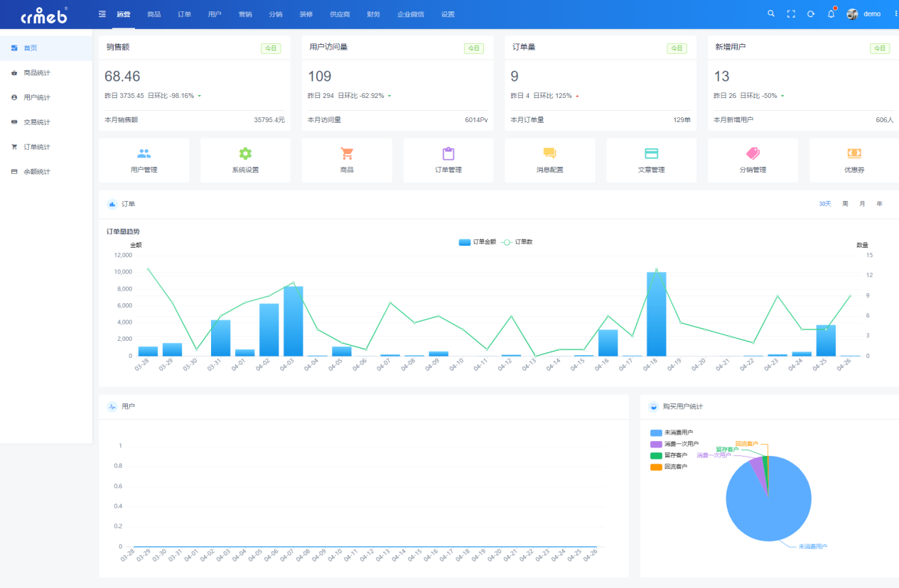Image resolution: width=899 pixels, height=588 pixels.
Task: Open the demo user account menu
Action: point(863,13)
